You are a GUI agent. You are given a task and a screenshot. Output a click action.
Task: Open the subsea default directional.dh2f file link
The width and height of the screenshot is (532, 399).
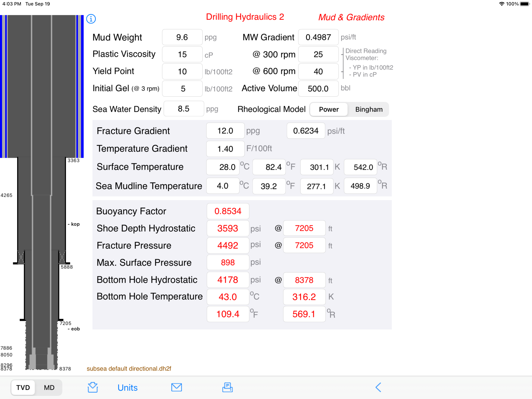pyautogui.click(x=129, y=368)
